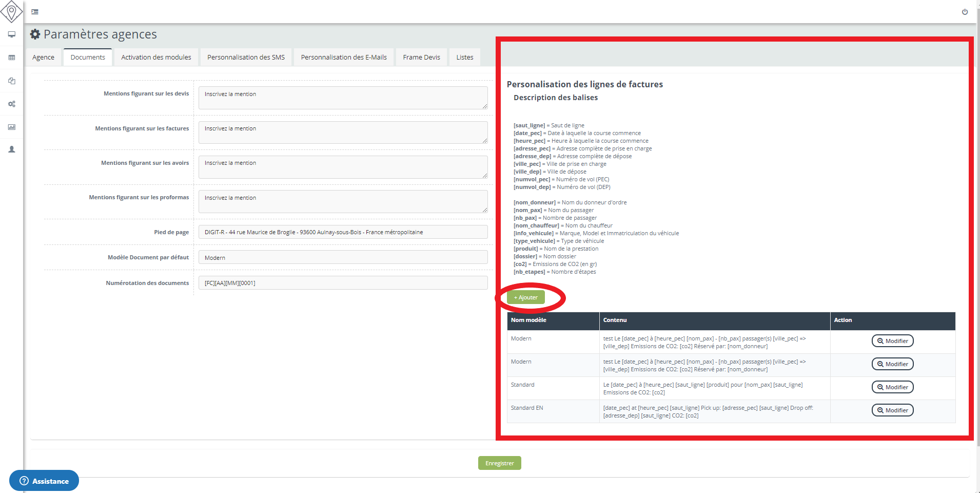Image resolution: width=980 pixels, height=493 pixels.
Task: Open the copy documents sidebar icon
Action: pos(12,81)
